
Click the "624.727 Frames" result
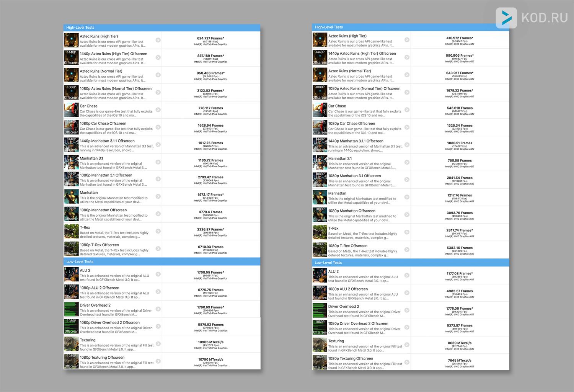click(x=211, y=38)
